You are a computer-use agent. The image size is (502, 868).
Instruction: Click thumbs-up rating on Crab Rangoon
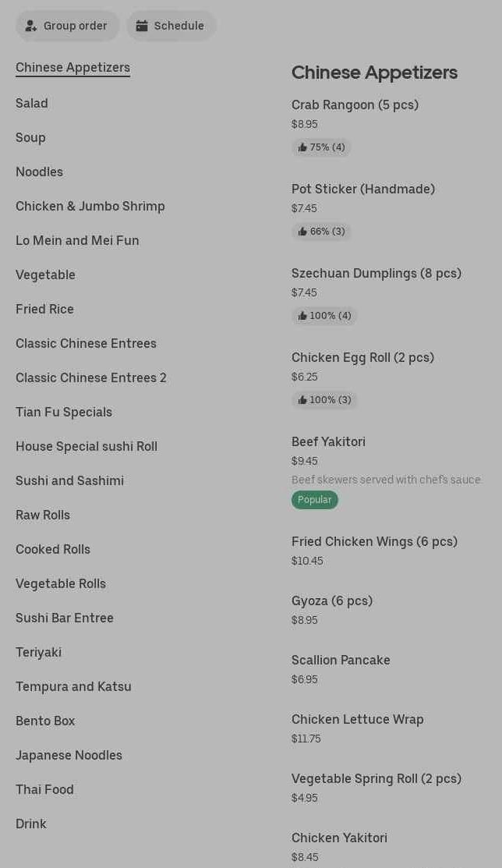[321, 147]
